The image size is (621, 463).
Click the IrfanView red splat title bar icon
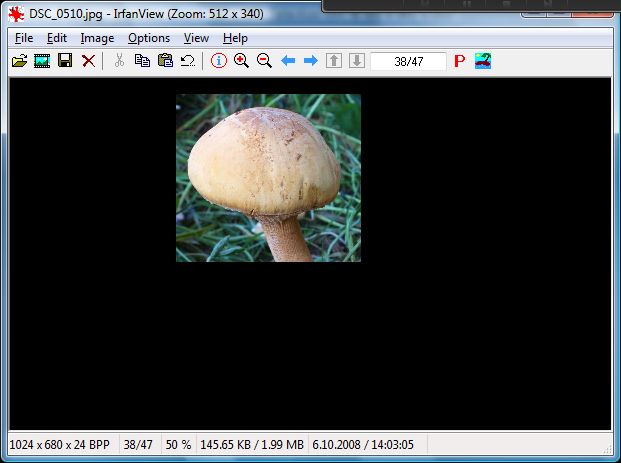coord(16,15)
